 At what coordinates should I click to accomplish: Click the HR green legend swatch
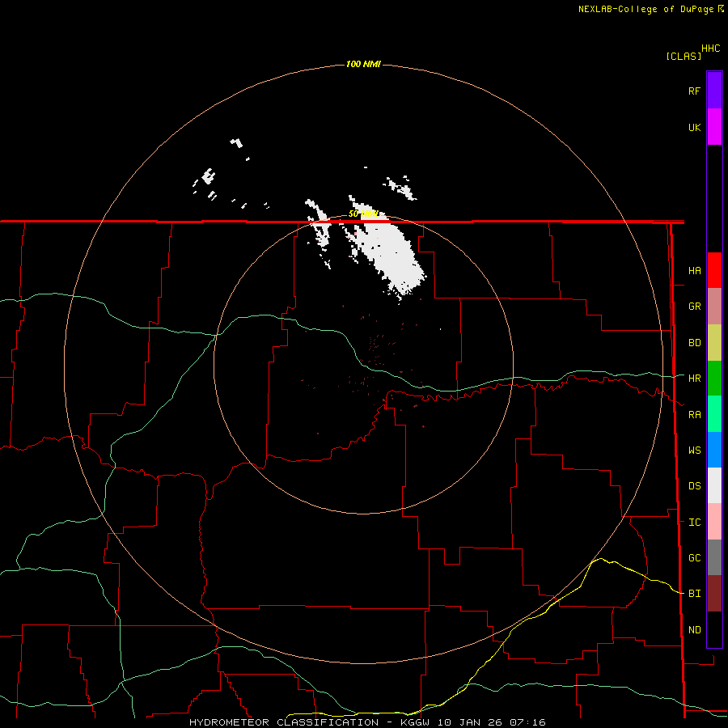click(714, 379)
